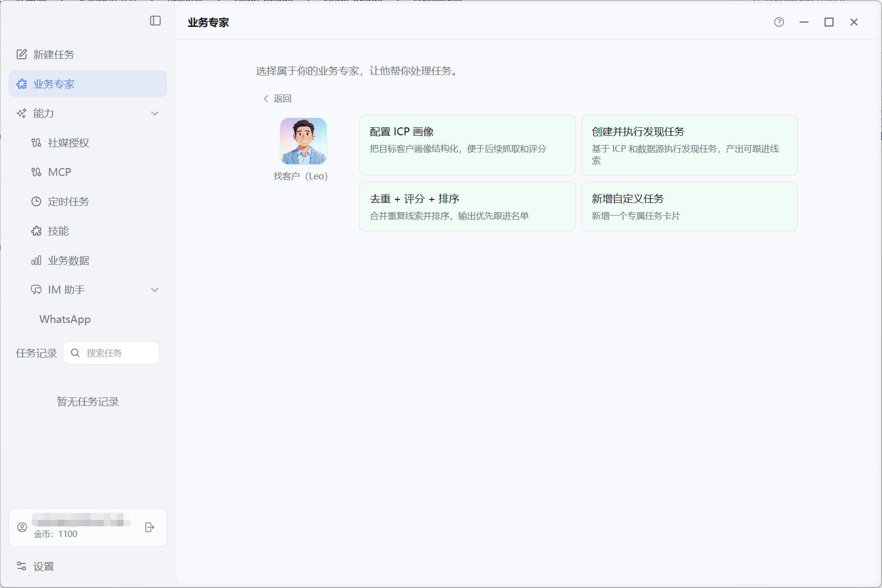Open 新建任务 from the sidebar

click(88, 54)
